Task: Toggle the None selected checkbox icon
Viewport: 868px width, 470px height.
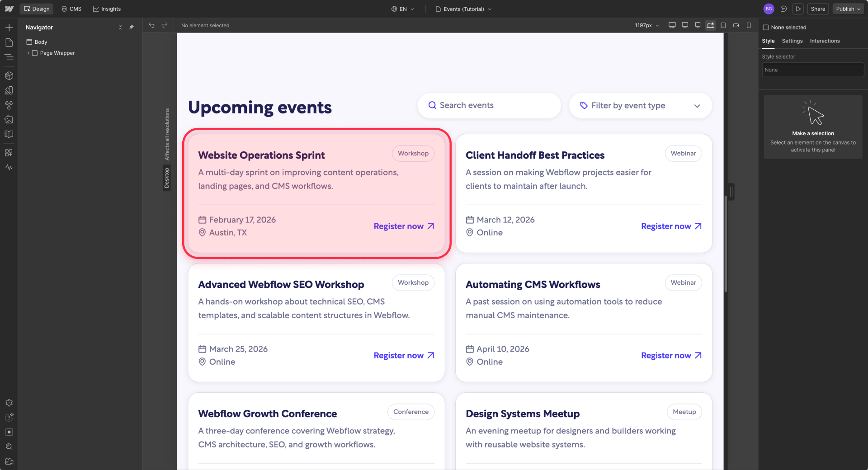Action: 766,28
